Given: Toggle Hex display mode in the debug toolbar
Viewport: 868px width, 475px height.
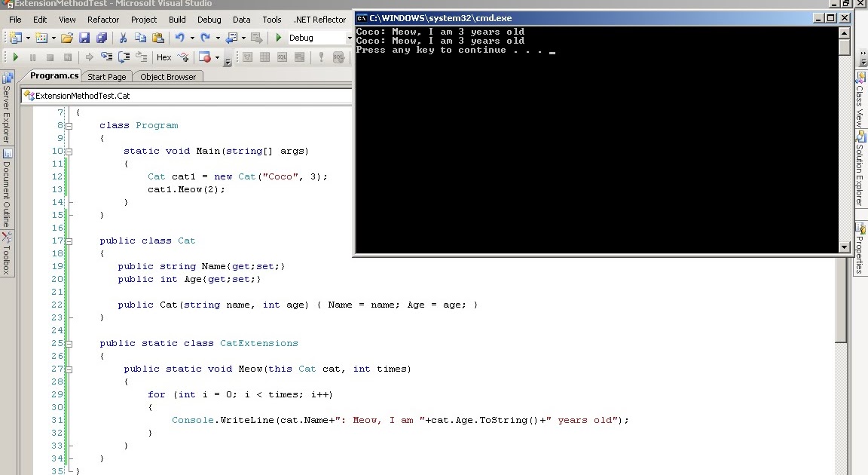Looking at the screenshot, I should click(164, 57).
